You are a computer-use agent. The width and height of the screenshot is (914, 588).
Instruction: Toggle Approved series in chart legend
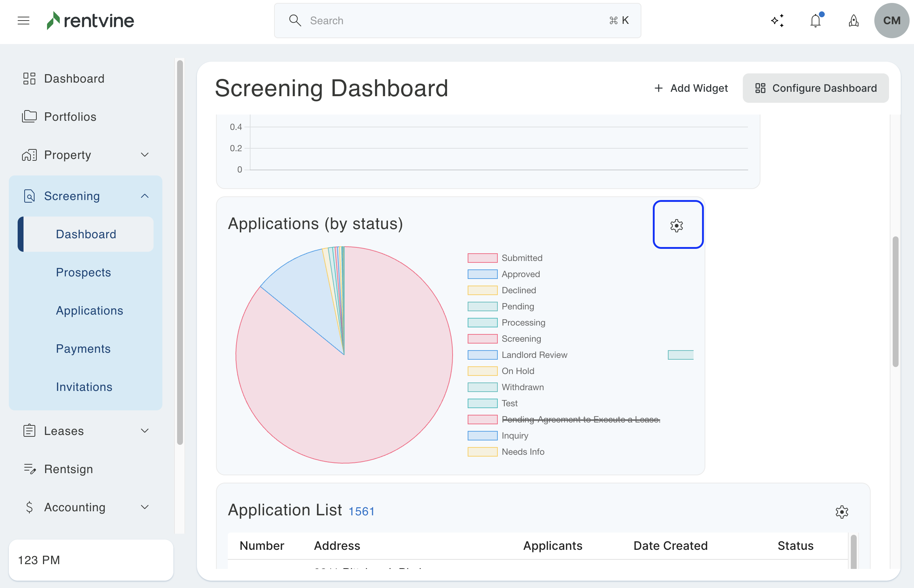point(521,274)
